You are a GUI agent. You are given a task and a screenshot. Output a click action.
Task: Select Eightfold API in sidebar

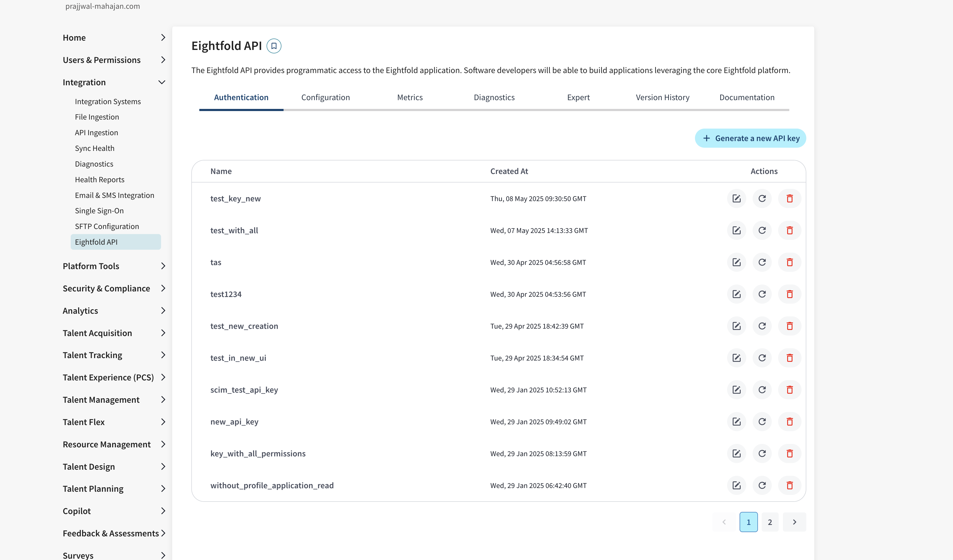point(116,242)
